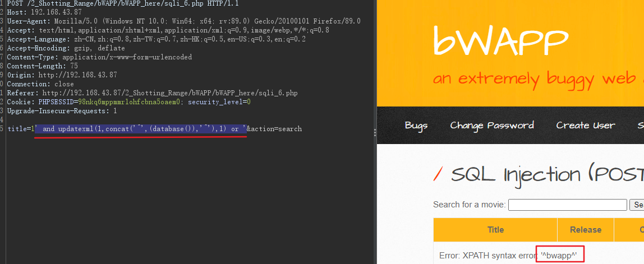Click the Content-Type header line

coord(99,57)
